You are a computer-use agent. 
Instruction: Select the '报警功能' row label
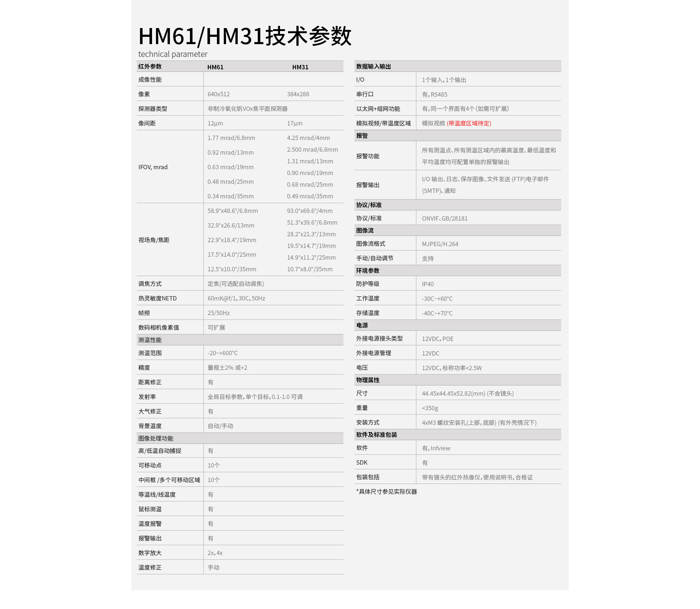tap(368, 156)
